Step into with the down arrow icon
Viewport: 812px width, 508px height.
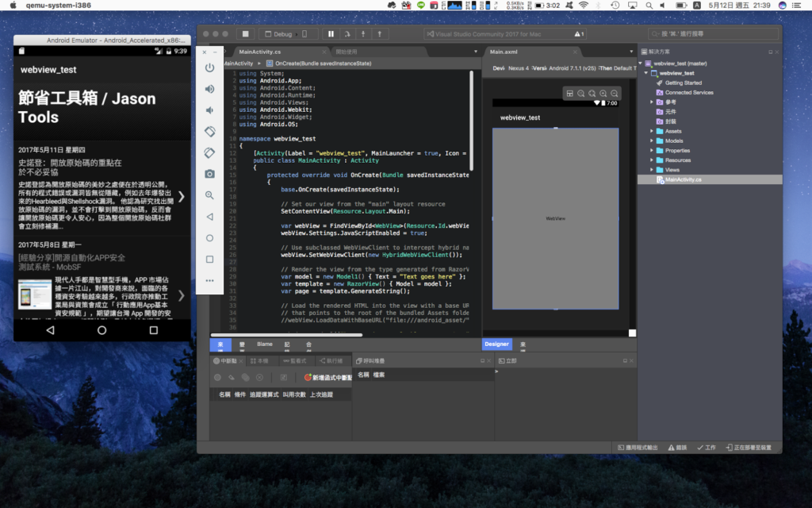[x=363, y=33]
